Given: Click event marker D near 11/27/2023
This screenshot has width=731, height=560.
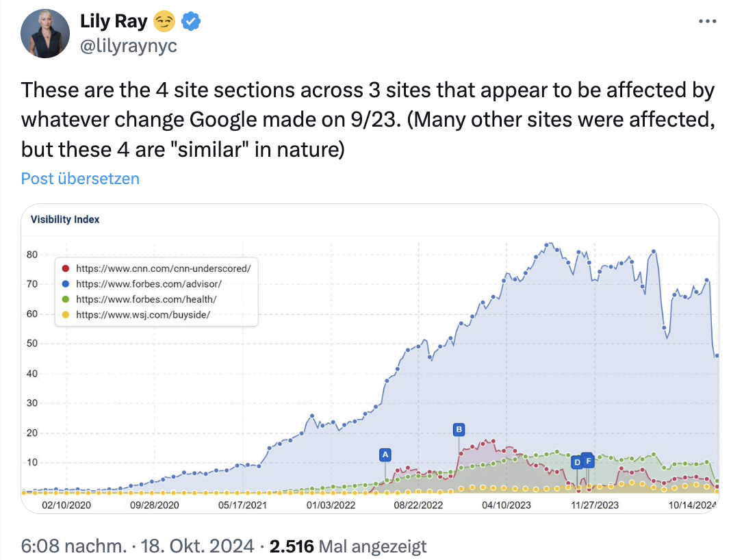Looking at the screenshot, I should tap(577, 461).
